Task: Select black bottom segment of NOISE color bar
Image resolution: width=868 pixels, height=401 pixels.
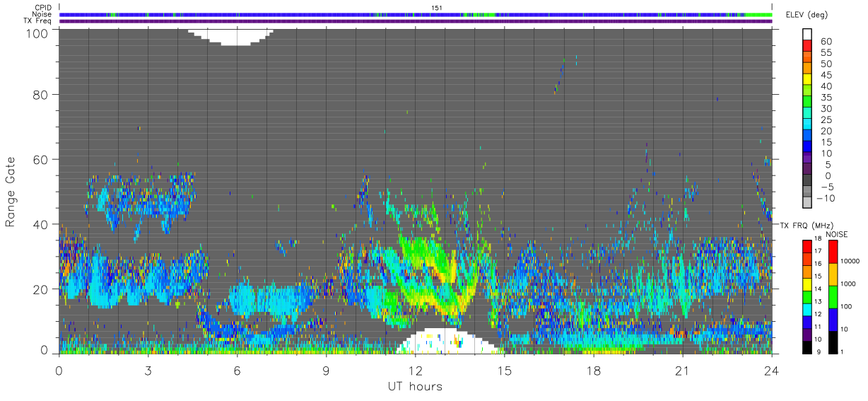Action: [x=832, y=341]
